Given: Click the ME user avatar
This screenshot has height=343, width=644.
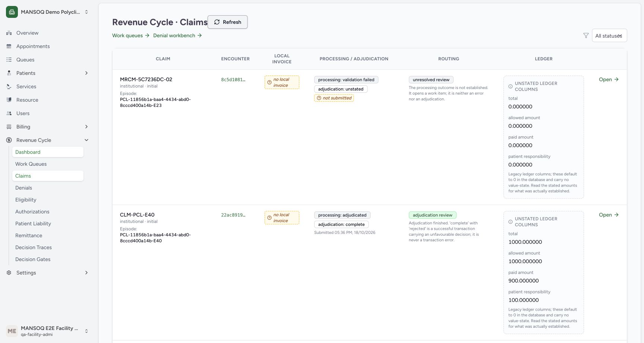Looking at the screenshot, I should pos(12,331).
